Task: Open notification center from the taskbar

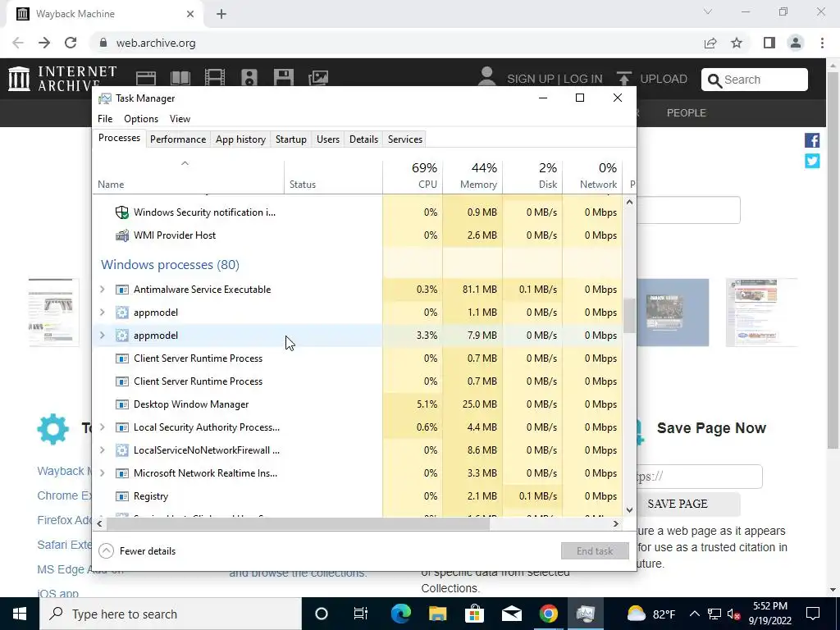Action: 813,614
